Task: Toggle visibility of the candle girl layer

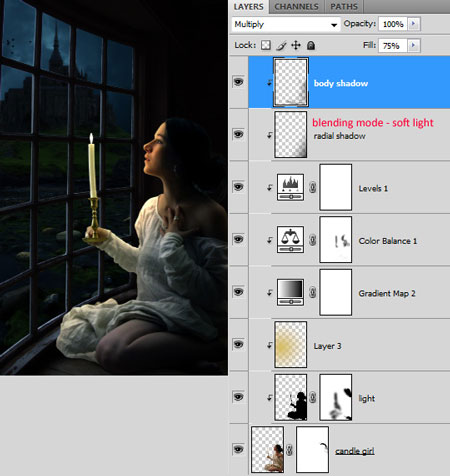Action: tap(238, 449)
